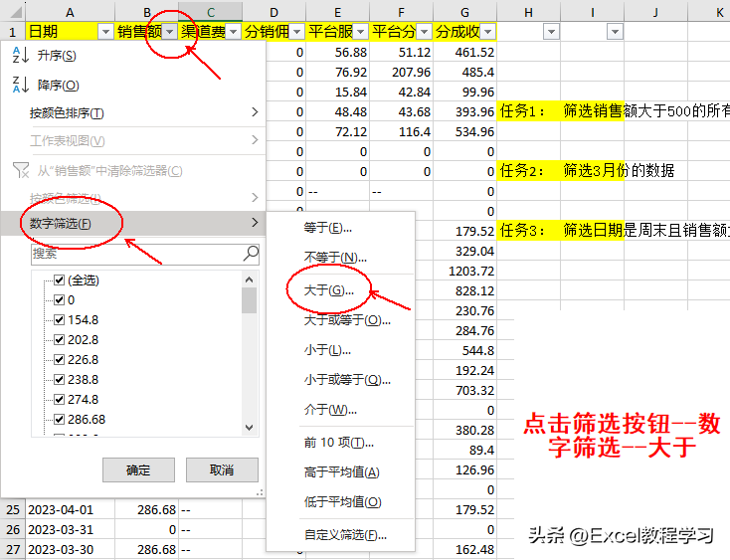
Task: Click the filter list scrollbar thumb
Action: pos(249,300)
